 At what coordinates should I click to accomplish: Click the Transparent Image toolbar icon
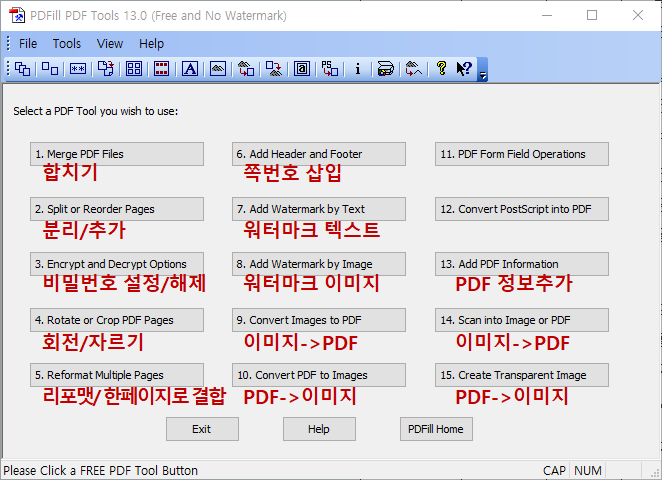[413, 69]
